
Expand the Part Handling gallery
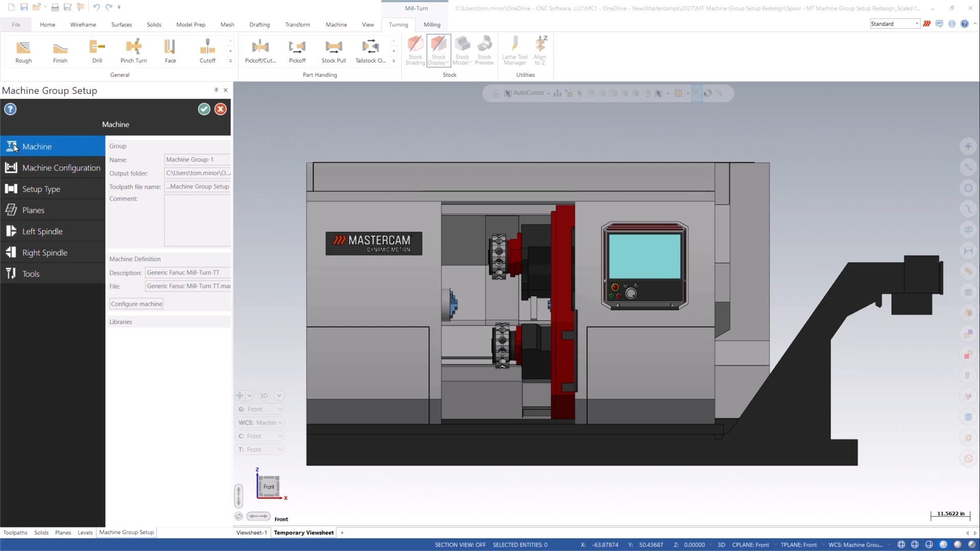[394, 61]
